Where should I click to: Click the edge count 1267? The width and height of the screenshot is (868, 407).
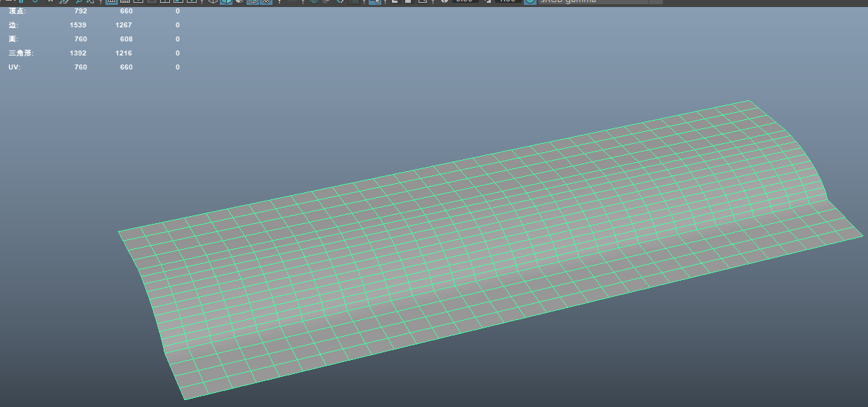coord(124,25)
